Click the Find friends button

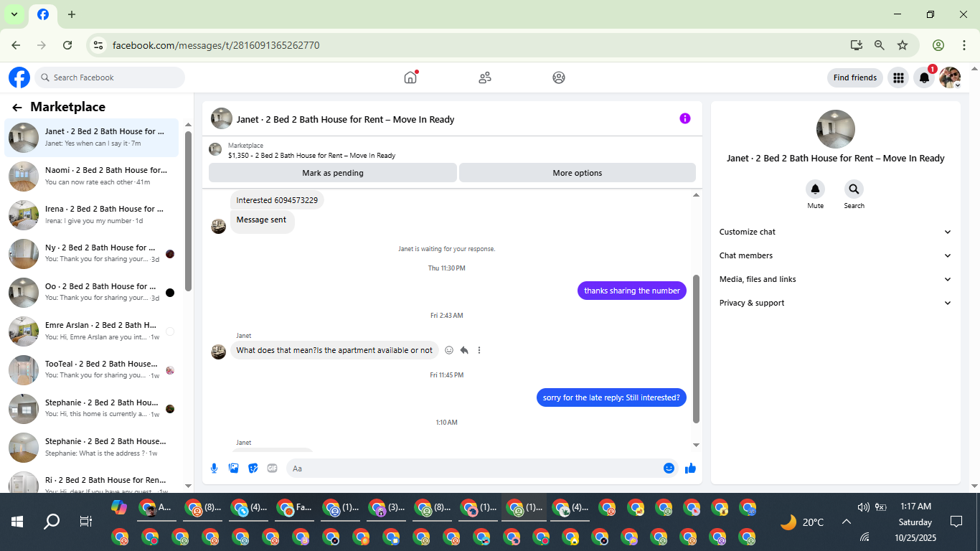pos(855,77)
